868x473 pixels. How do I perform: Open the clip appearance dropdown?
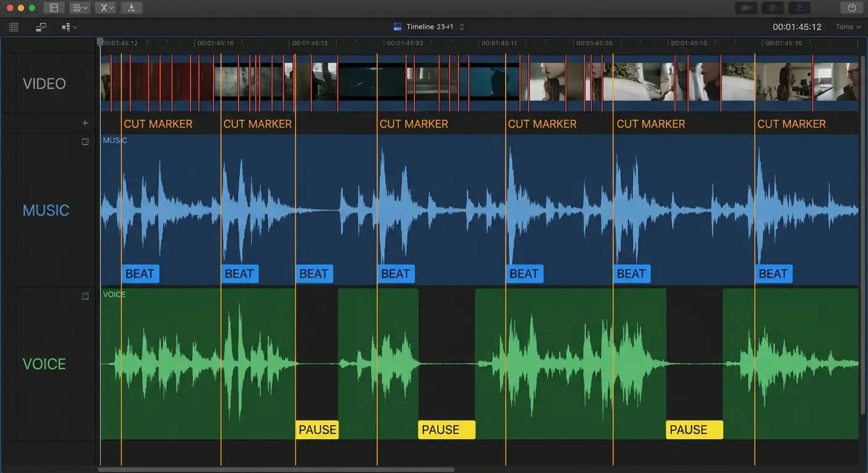tap(69, 27)
